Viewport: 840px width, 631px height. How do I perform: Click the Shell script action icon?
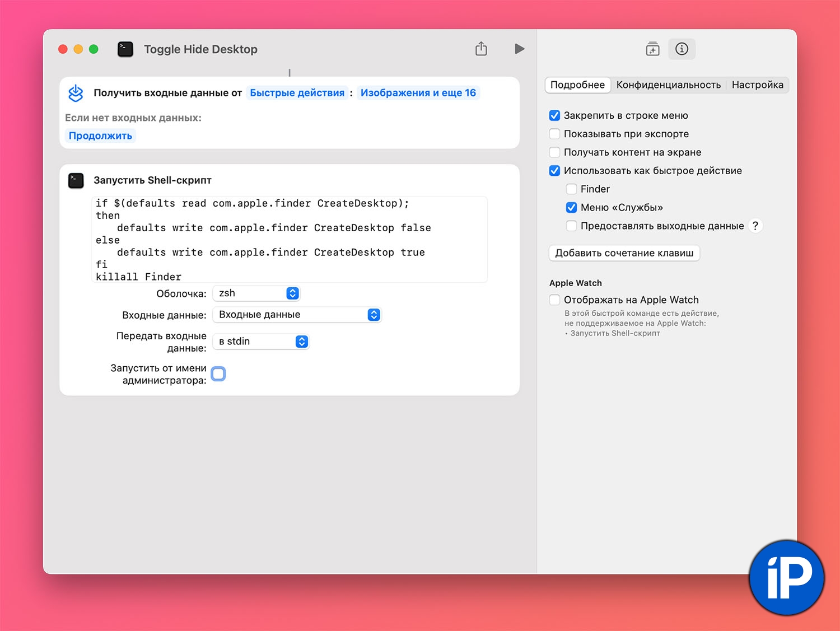pos(76,180)
